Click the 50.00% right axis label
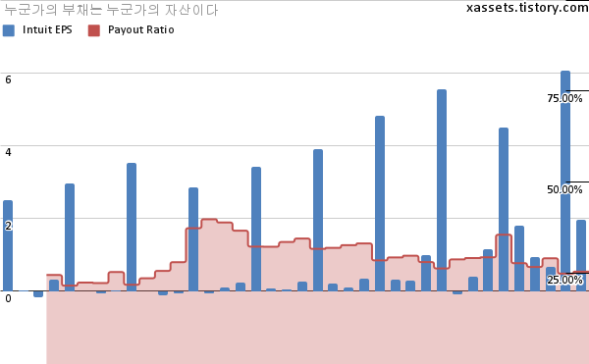Image resolution: width=589 pixels, height=364 pixels. point(564,189)
